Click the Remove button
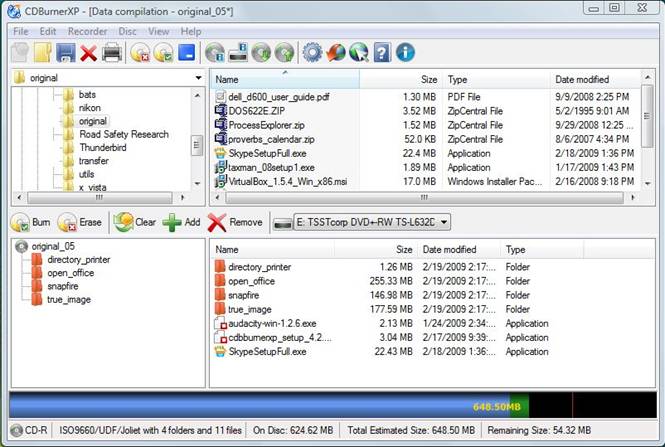This screenshot has width=665, height=447. [x=235, y=222]
